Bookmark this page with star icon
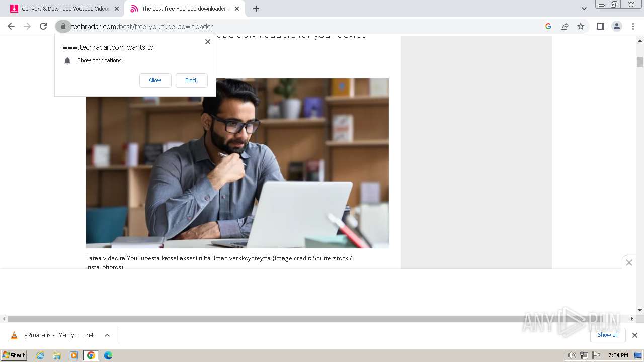The image size is (644, 362). pos(581,26)
